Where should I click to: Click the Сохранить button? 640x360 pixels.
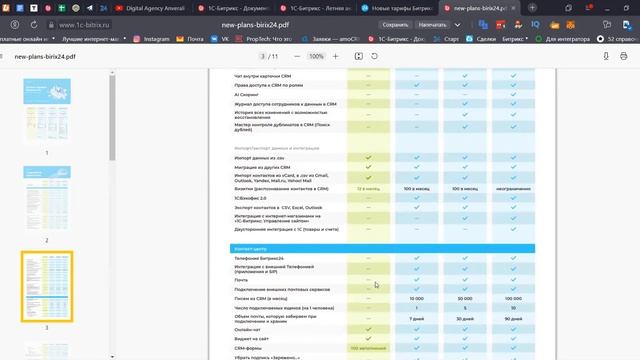pyautogui.click(x=395, y=25)
